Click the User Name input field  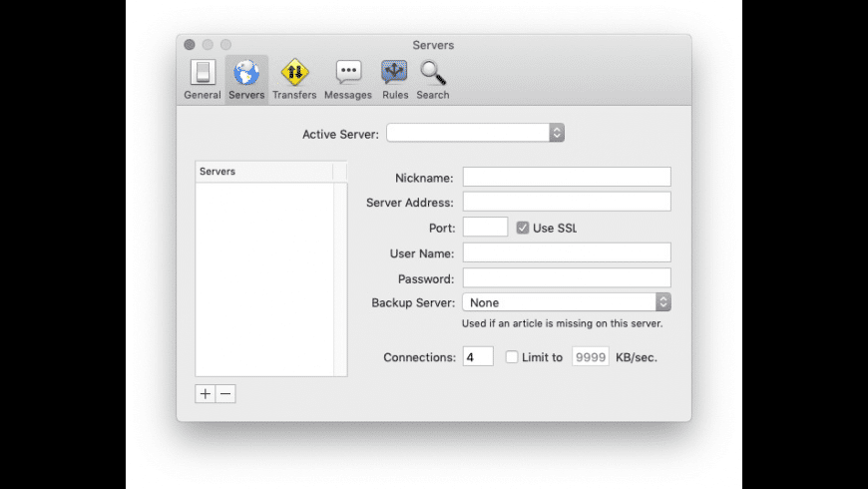tap(567, 252)
